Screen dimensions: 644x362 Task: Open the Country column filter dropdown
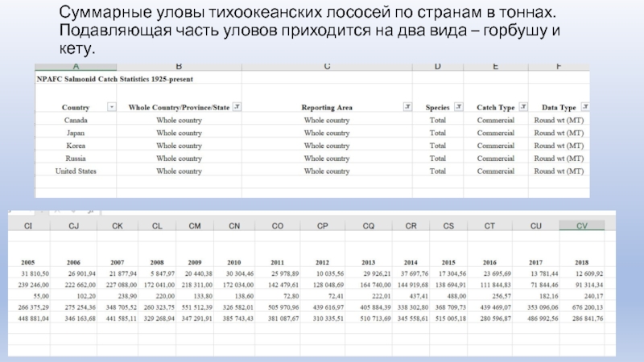click(112, 107)
